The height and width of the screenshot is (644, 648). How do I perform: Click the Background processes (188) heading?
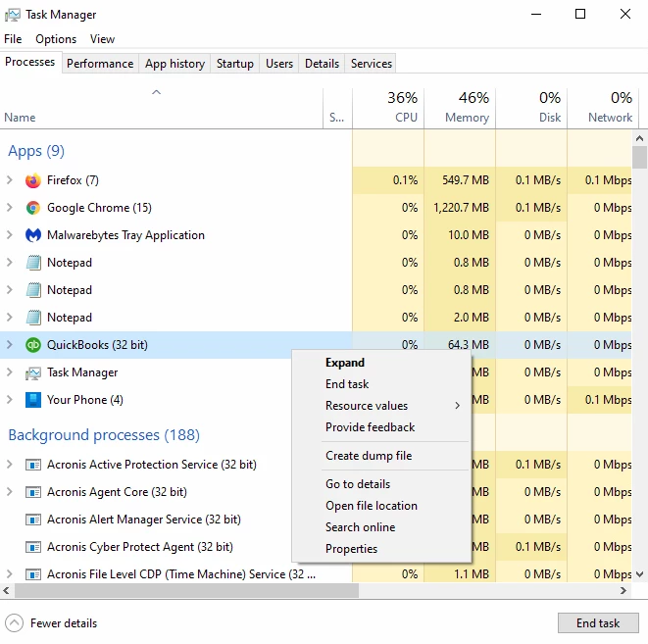(x=104, y=435)
